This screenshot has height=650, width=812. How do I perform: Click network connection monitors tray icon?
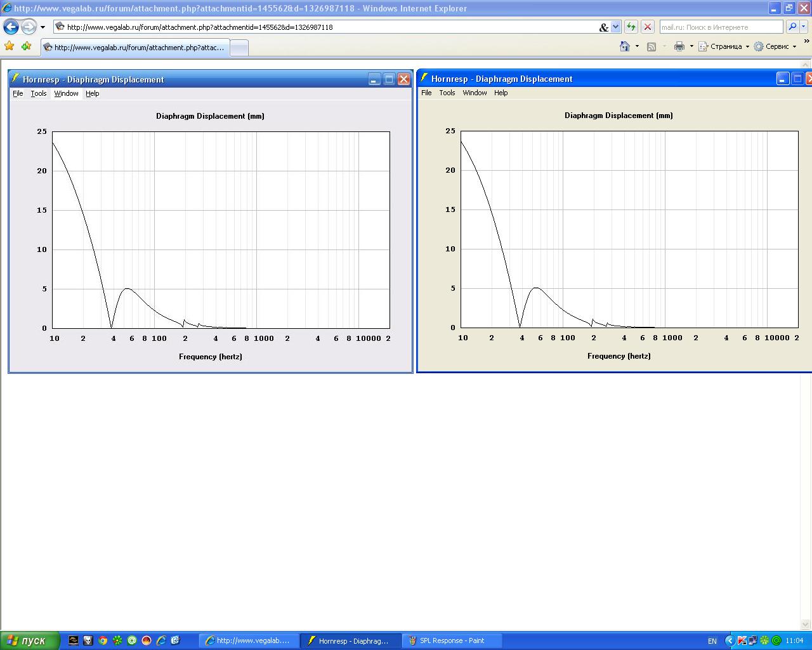752,640
